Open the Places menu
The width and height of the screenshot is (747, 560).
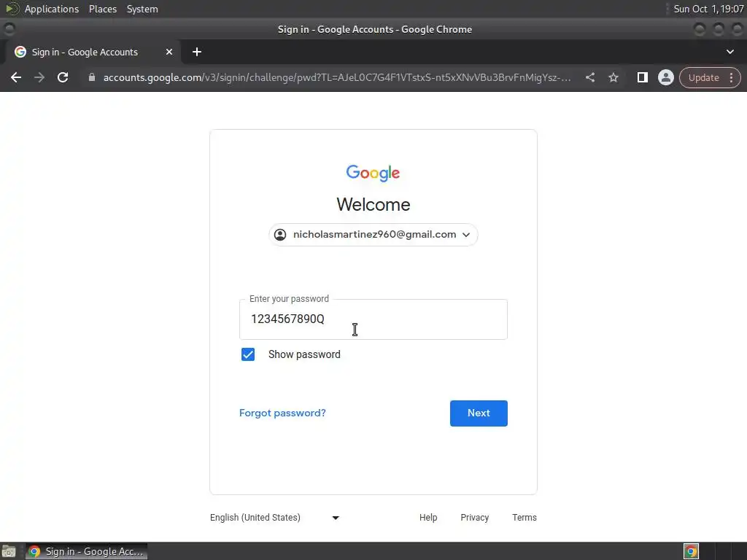[102, 9]
